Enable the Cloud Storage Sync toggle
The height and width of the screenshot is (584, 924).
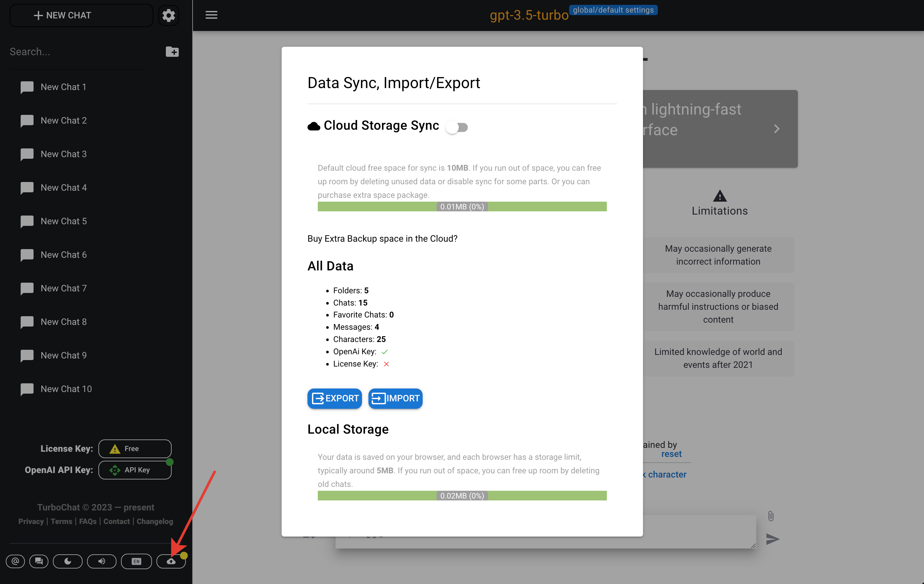457,127
